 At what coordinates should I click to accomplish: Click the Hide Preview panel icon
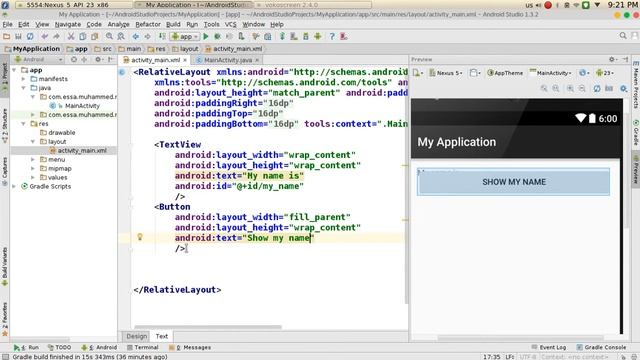click(x=625, y=59)
